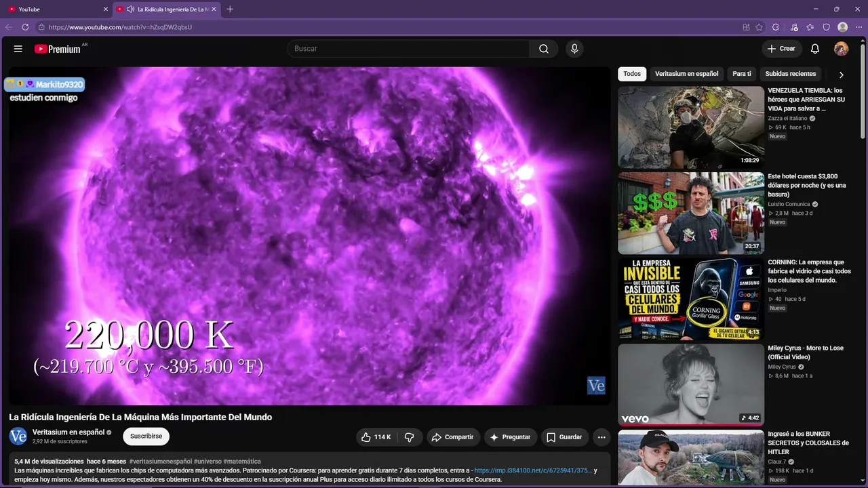Click the Guardar save button
Image resolution: width=868 pixels, height=488 pixels.
point(565,437)
